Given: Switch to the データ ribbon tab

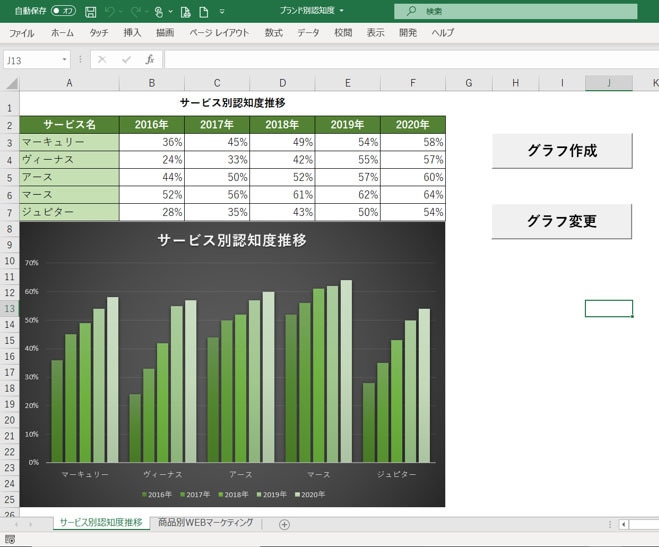Looking at the screenshot, I should tap(308, 33).
